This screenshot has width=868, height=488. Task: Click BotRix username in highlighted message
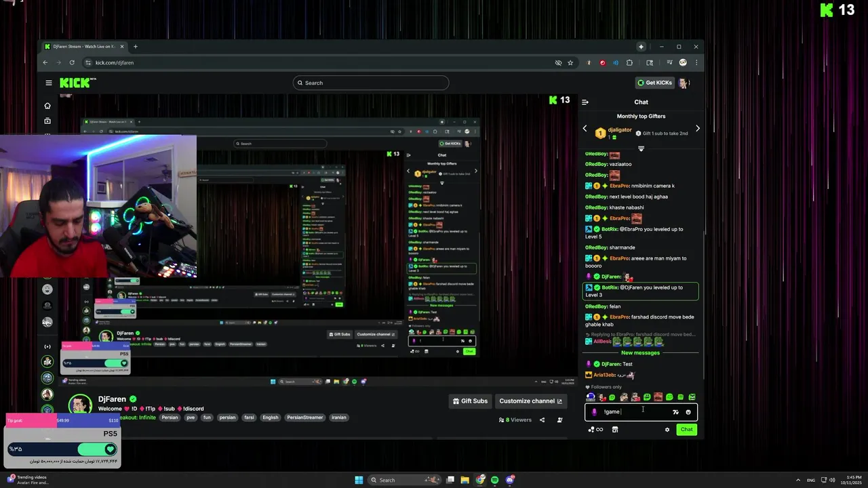point(610,287)
